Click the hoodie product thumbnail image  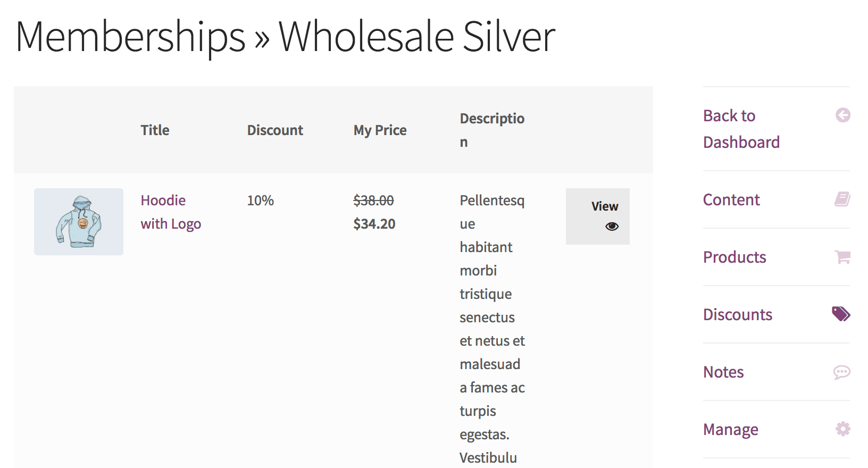pos(79,222)
